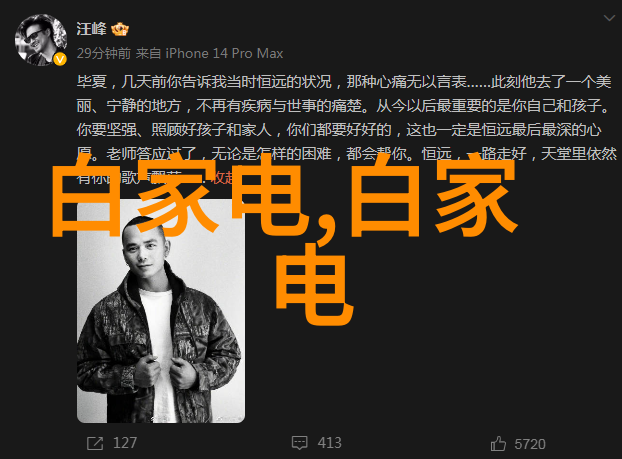Click the repost share icon

click(95, 443)
